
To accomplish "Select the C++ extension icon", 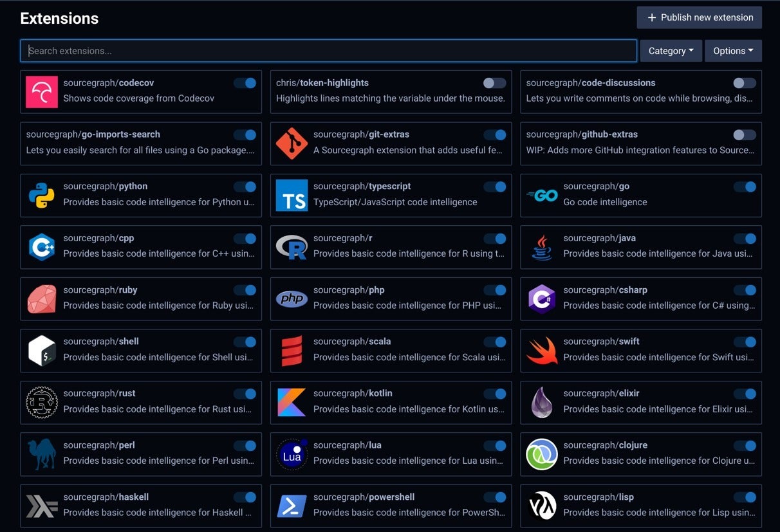I will tap(42, 247).
